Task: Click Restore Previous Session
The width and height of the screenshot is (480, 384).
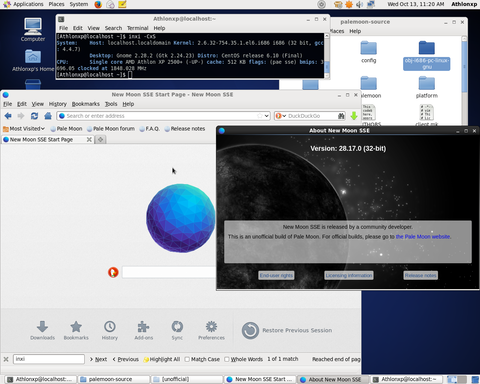Action: pyautogui.click(x=287, y=330)
